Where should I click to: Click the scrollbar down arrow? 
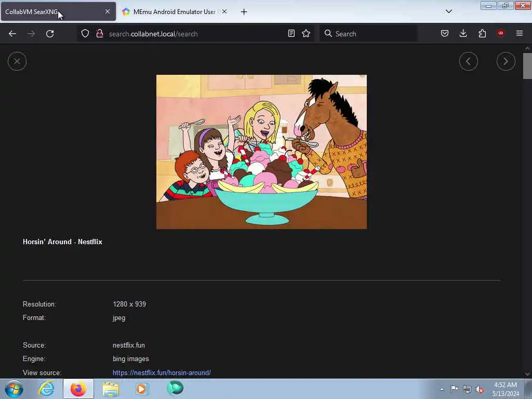pyautogui.click(x=527, y=374)
